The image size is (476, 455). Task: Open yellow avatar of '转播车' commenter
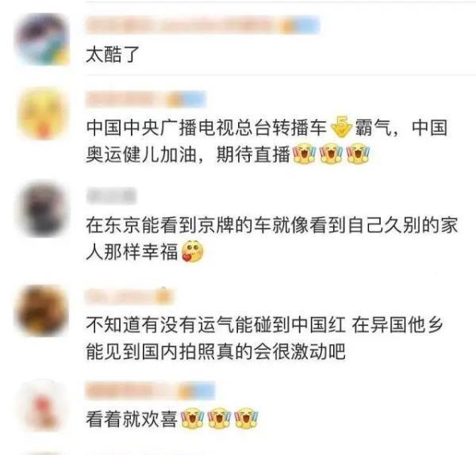[x=43, y=113]
